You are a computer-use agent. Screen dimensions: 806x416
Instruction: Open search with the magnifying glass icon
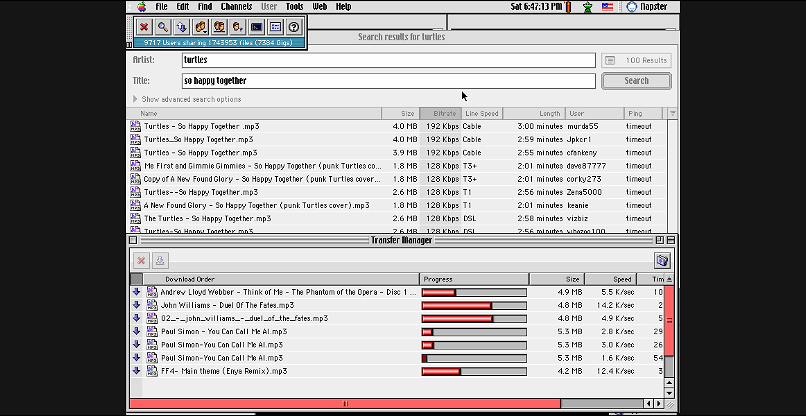point(162,27)
